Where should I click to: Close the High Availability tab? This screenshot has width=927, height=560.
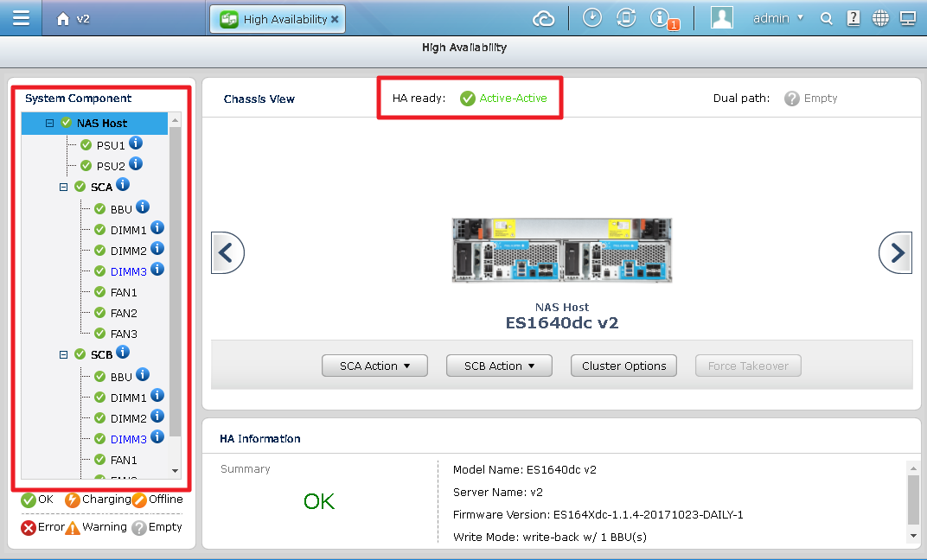click(x=335, y=19)
